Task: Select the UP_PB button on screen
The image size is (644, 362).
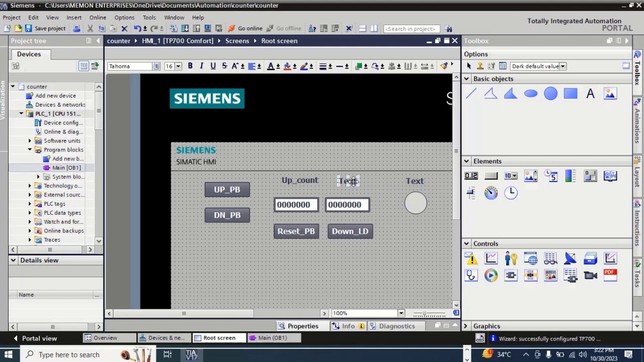Action: 227,190
